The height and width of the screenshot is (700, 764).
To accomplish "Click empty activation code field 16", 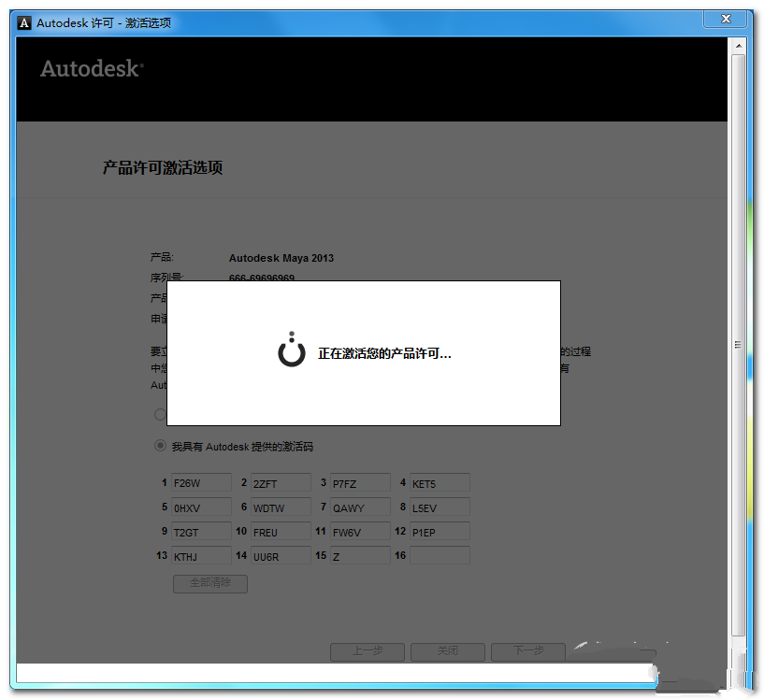I will click(440, 555).
